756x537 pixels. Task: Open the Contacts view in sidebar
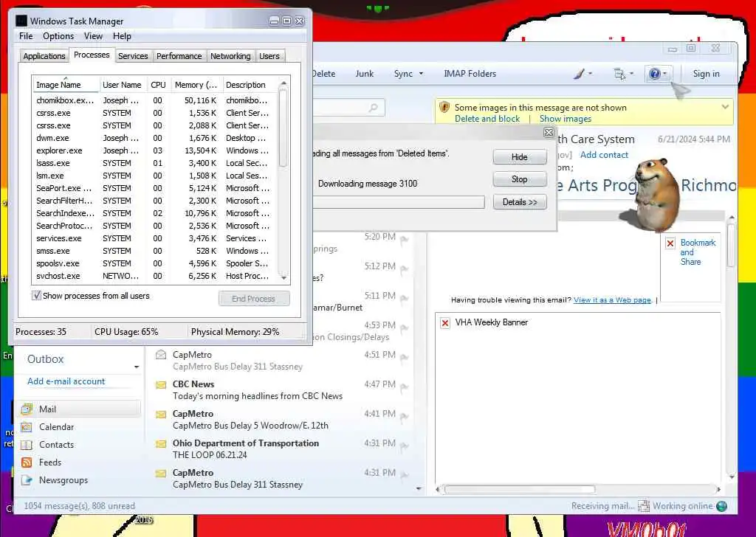tap(56, 445)
